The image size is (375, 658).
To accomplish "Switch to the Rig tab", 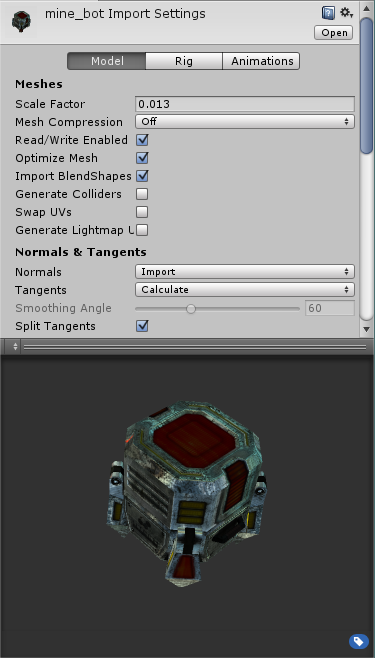I will [x=184, y=61].
